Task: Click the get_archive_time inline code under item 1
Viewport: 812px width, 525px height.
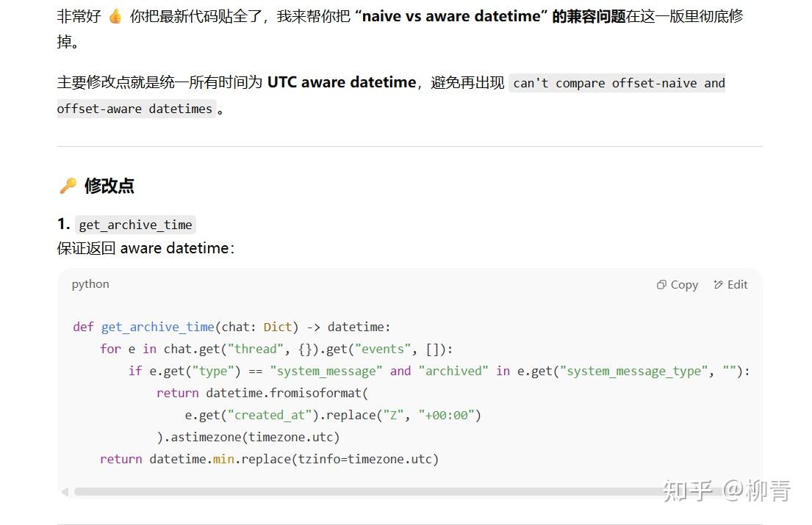Action: coord(135,225)
